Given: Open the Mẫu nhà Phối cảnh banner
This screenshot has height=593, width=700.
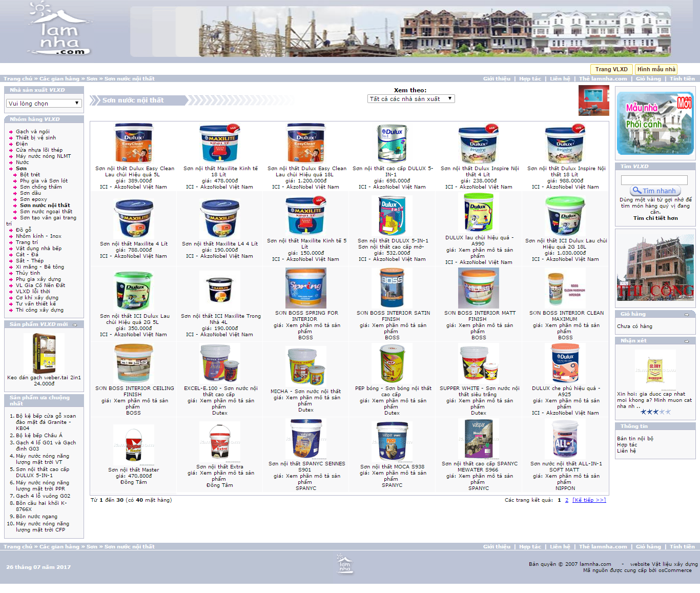Looking at the screenshot, I should (x=655, y=123).
